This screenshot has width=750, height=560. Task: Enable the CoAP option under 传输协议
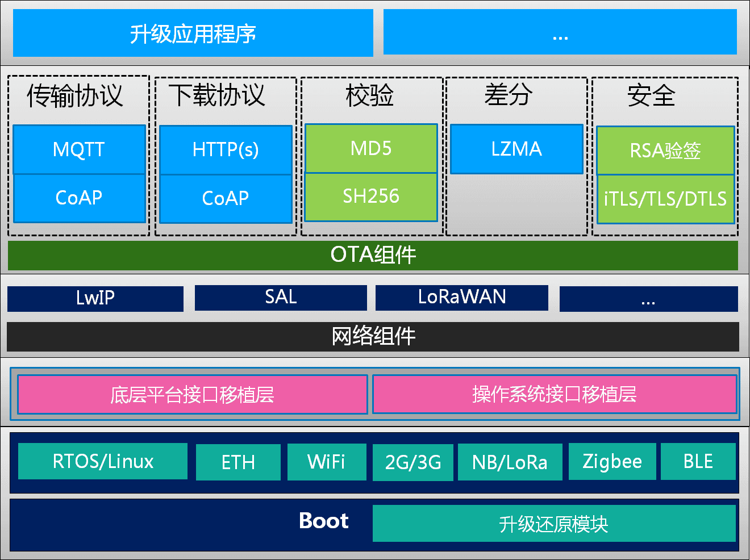79,198
